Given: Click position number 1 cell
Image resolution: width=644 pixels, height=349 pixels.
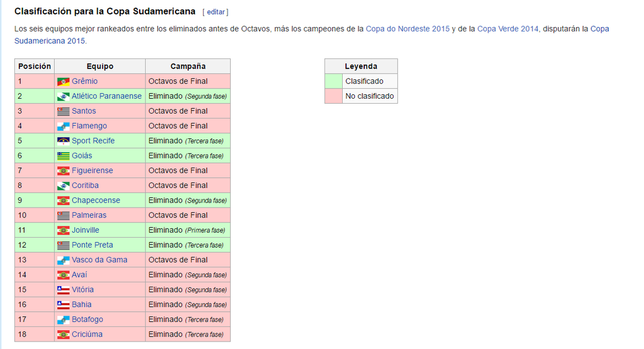Looking at the screenshot, I should (x=35, y=81).
